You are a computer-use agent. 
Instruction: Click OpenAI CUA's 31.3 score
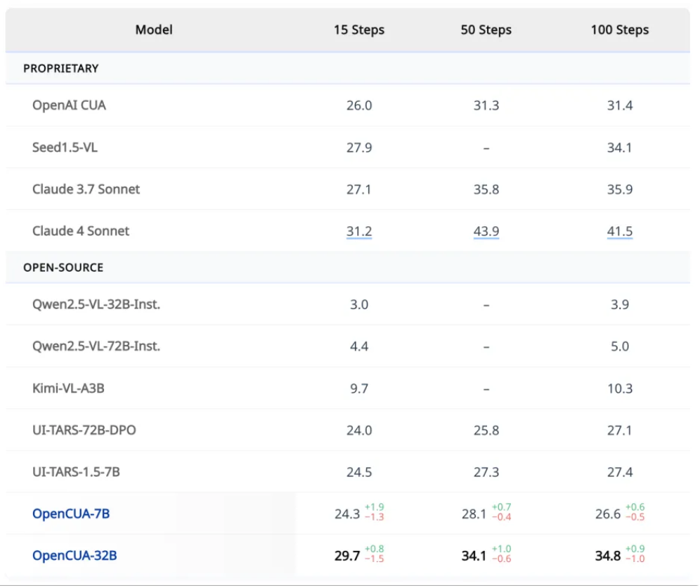486,105
